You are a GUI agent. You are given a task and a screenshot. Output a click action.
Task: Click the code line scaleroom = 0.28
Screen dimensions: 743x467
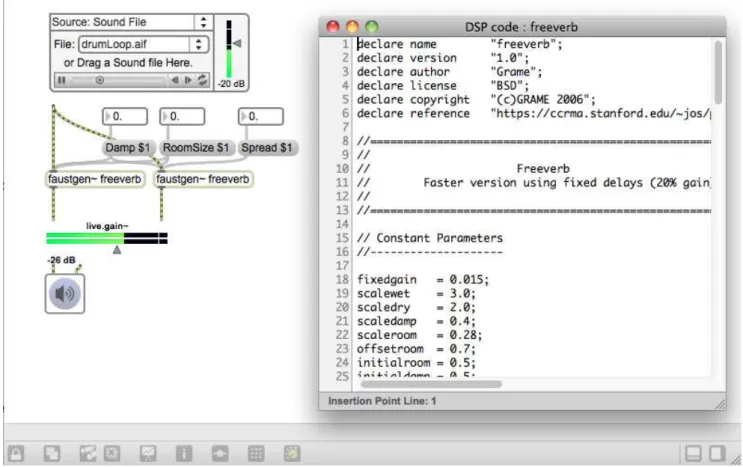point(419,335)
